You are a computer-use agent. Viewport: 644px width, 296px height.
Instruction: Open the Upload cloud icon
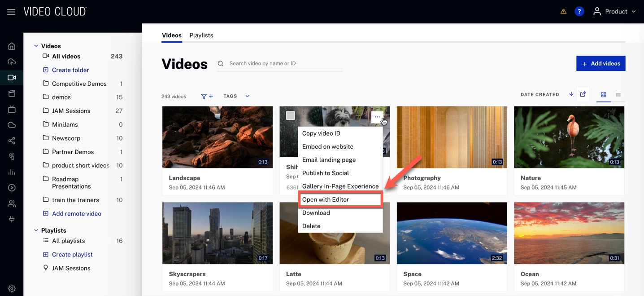coord(12,62)
